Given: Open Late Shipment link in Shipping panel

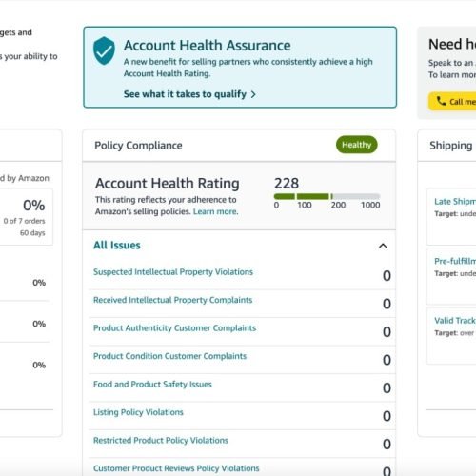Looking at the screenshot, I should [455, 202].
